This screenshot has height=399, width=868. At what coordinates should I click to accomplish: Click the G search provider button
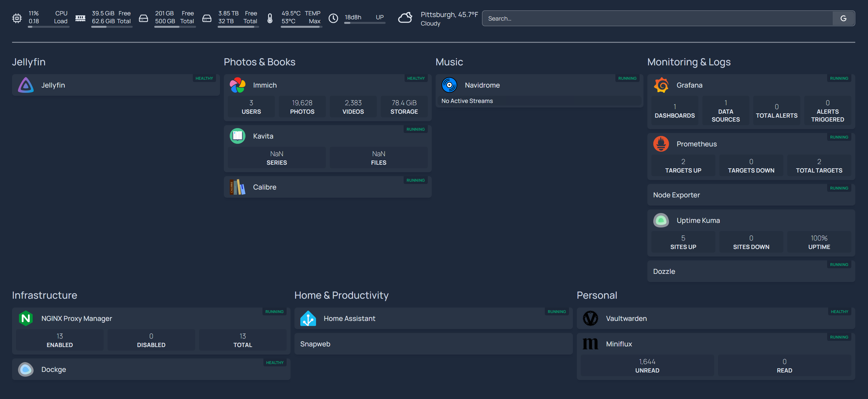click(844, 18)
